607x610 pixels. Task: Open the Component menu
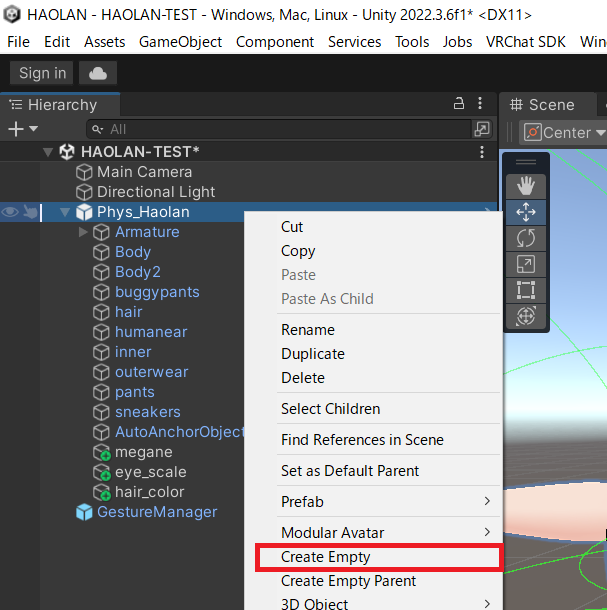coord(275,42)
